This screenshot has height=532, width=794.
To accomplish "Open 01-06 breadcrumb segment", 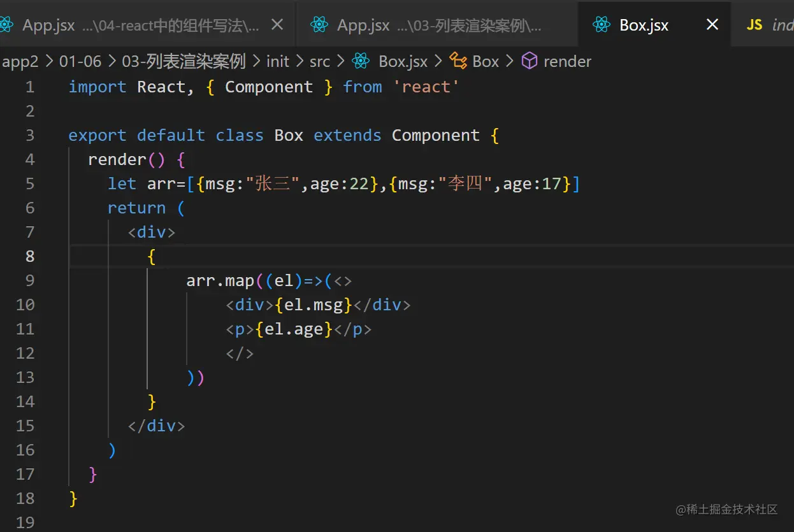I will (80, 61).
